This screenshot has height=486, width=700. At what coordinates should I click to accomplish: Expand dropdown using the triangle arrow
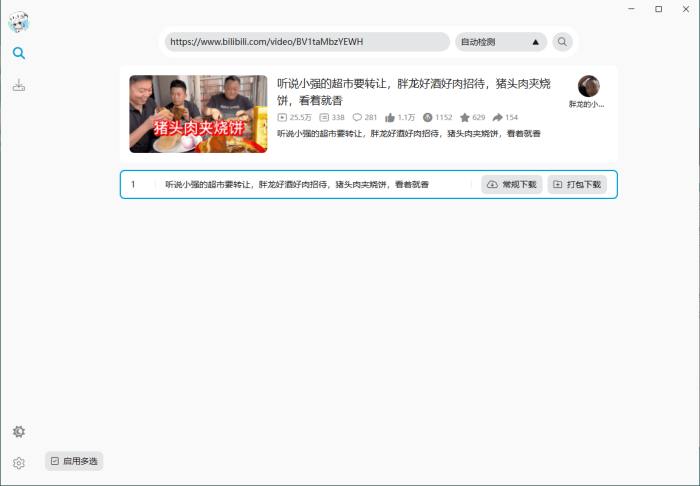(x=536, y=42)
